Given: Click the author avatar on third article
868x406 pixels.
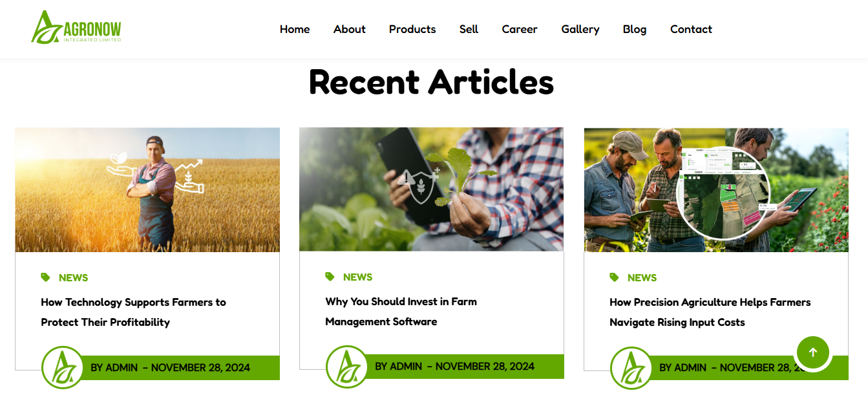Looking at the screenshot, I should pyautogui.click(x=631, y=368).
